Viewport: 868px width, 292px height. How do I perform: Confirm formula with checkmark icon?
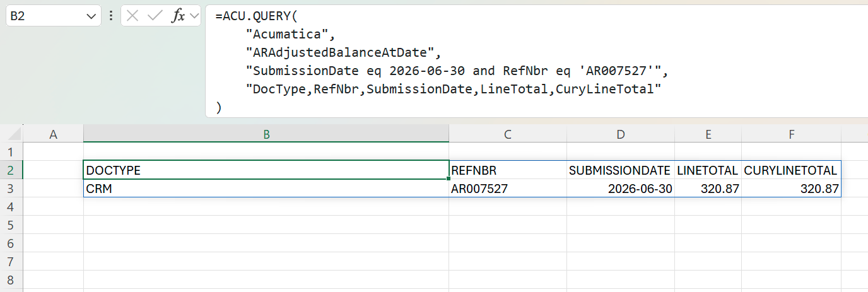click(155, 16)
